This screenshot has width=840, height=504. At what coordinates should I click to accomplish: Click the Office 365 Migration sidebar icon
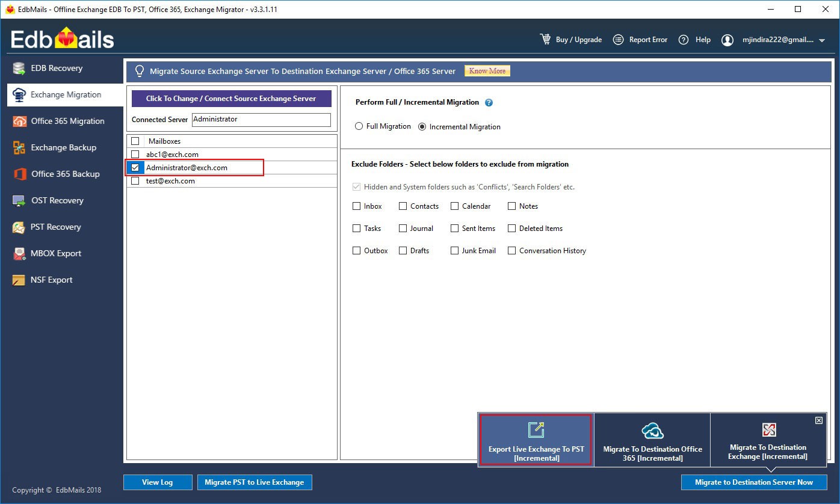click(19, 121)
